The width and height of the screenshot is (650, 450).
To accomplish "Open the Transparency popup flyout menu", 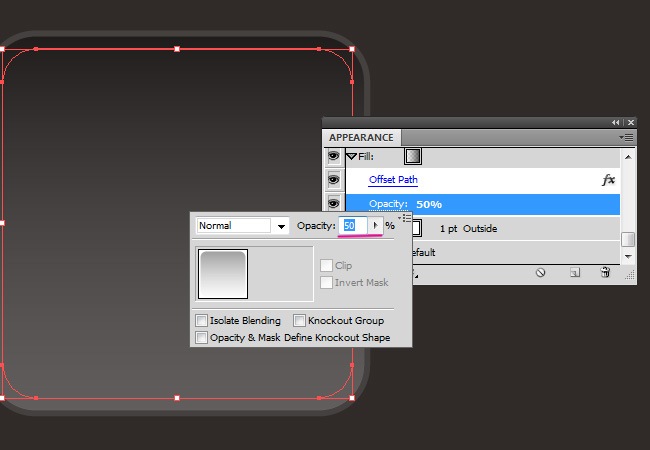I will (405, 217).
